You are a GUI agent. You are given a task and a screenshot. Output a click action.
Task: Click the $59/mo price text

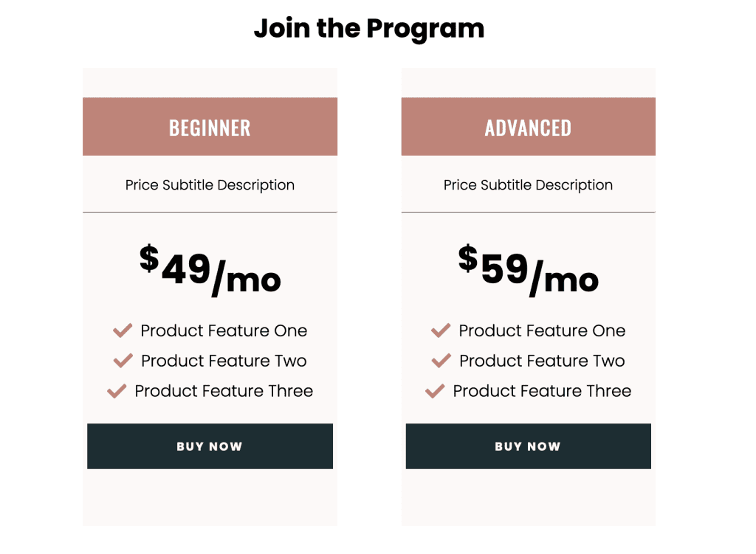tap(528, 270)
